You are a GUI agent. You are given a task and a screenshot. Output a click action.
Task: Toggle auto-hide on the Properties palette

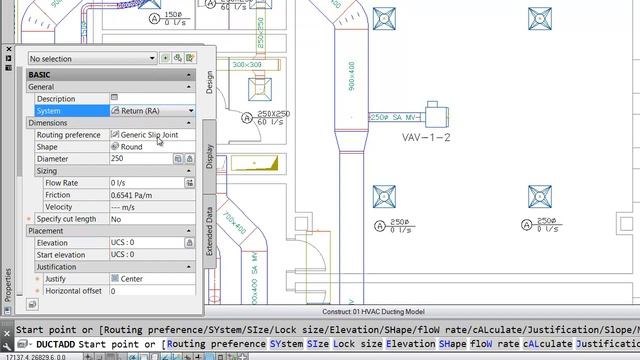pyautogui.click(x=9, y=58)
